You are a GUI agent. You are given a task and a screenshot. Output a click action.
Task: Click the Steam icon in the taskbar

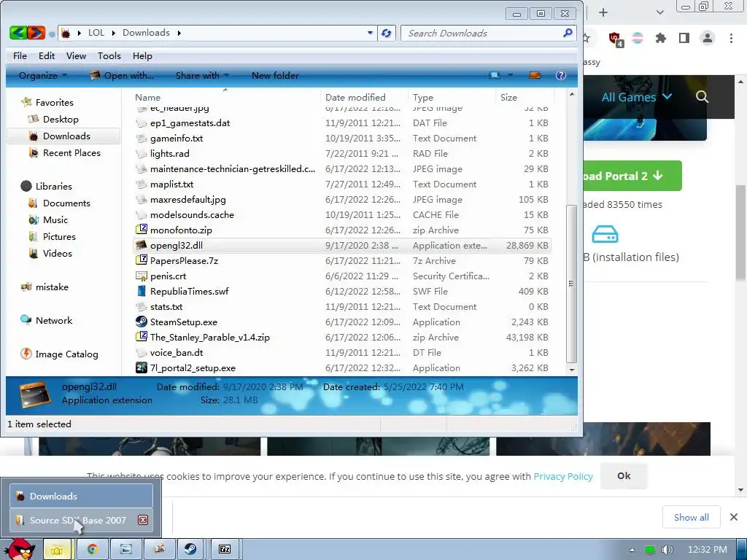[190, 549]
